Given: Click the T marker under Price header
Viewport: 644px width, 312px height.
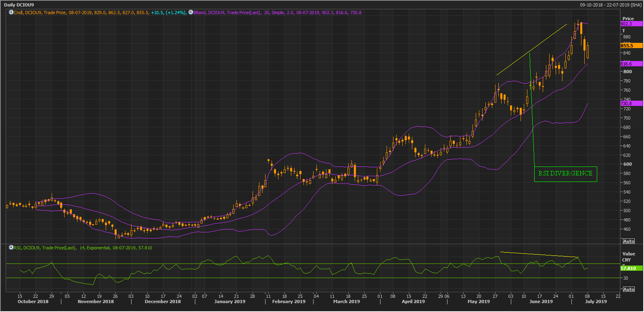Looking at the screenshot, I should pos(623,31).
